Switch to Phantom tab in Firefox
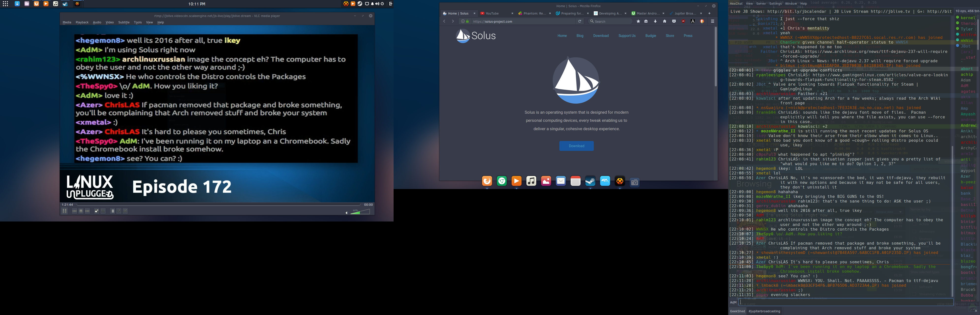The width and height of the screenshot is (980, 315). (x=534, y=13)
